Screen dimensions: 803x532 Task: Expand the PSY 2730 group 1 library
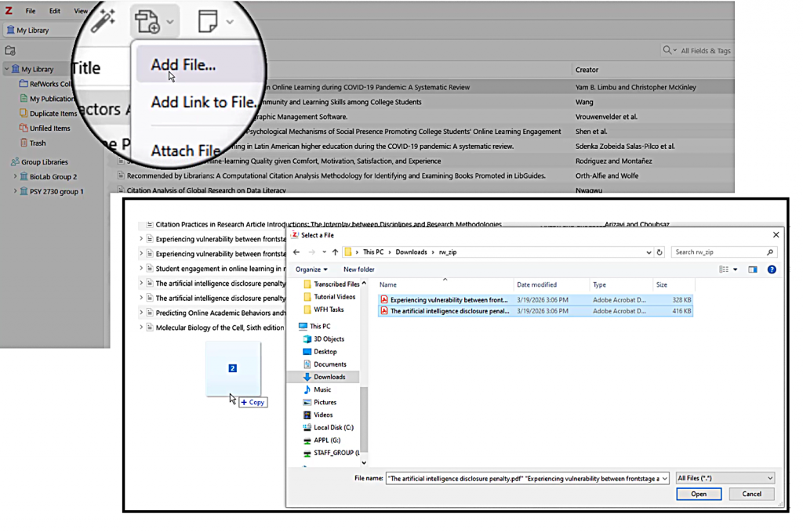pos(15,192)
